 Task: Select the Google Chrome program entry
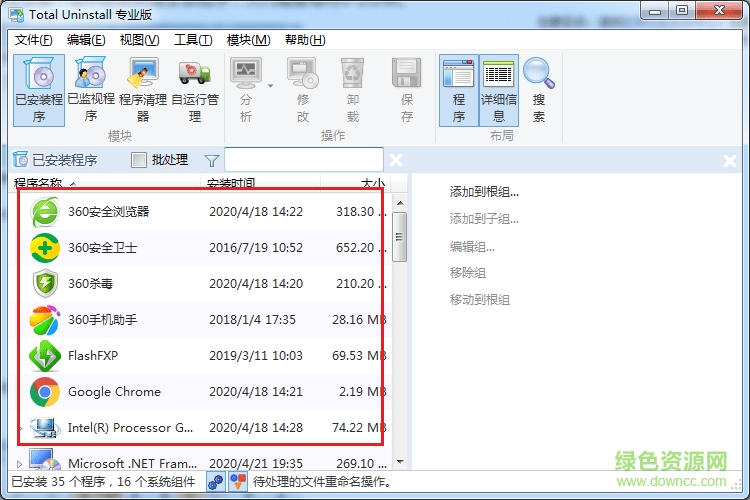114,392
